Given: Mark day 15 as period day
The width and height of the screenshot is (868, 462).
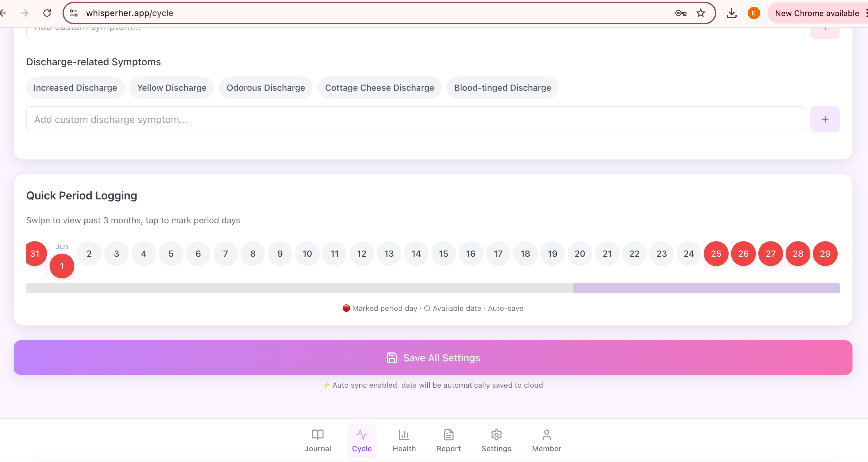Looking at the screenshot, I should 443,254.
